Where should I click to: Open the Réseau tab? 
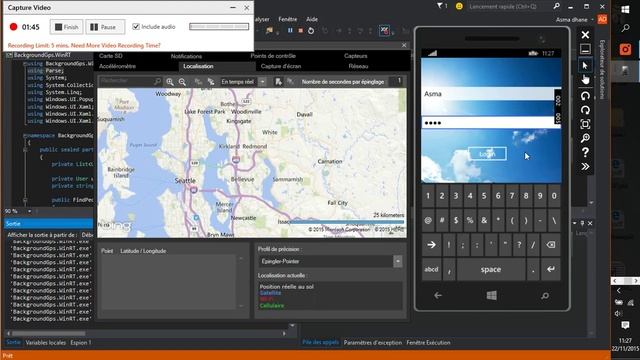coord(358,66)
